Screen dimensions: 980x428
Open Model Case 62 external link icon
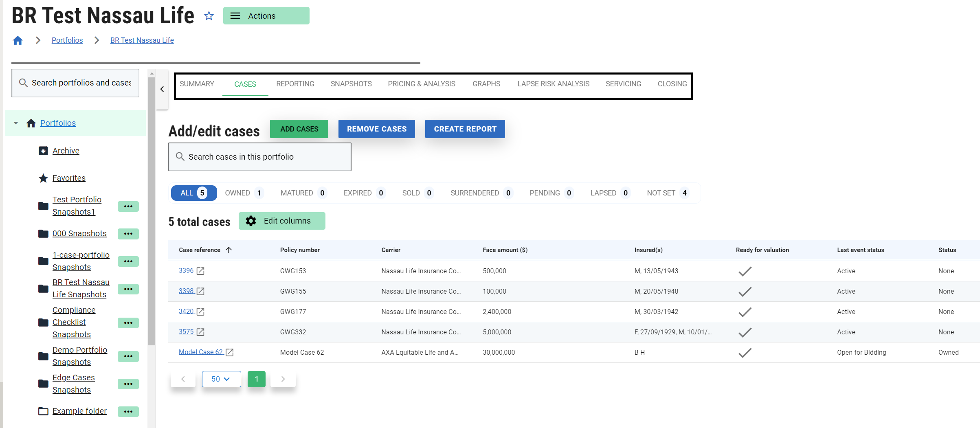coord(230,352)
